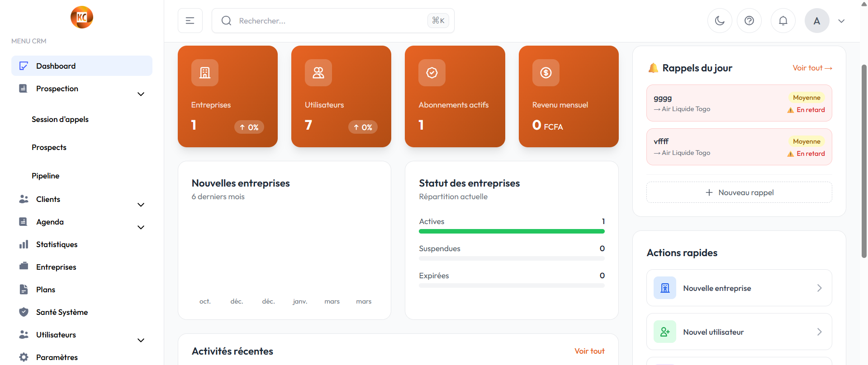Click Voir tout in Activités récentes
This screenshot has width=868, height=365.
coord(589,351)
